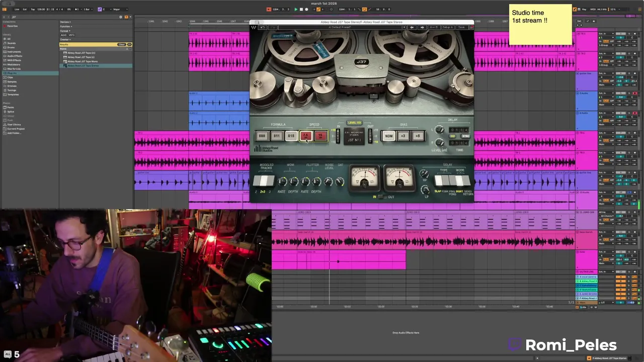Toggle the delay OD button
This screenshot has height=362, width=644.
453,136
